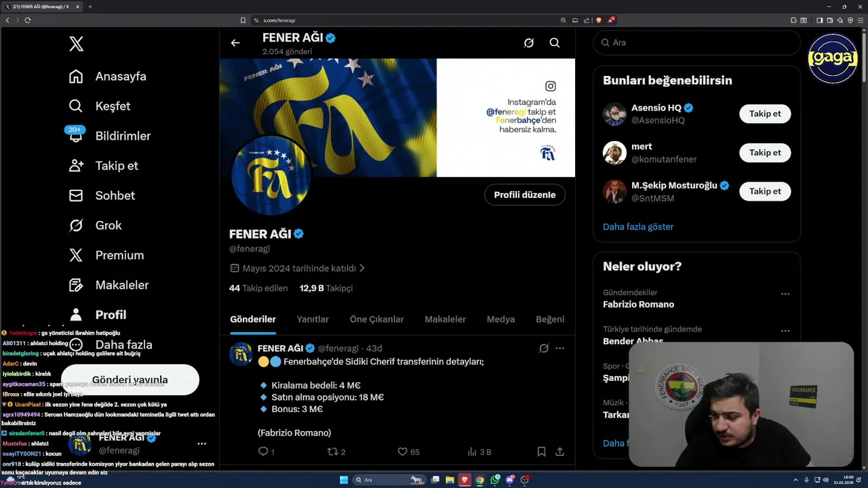Screen dimensions: 868x488
Task: Open Fabrizio Romano trending topic
Action: [x=638, y=304]
